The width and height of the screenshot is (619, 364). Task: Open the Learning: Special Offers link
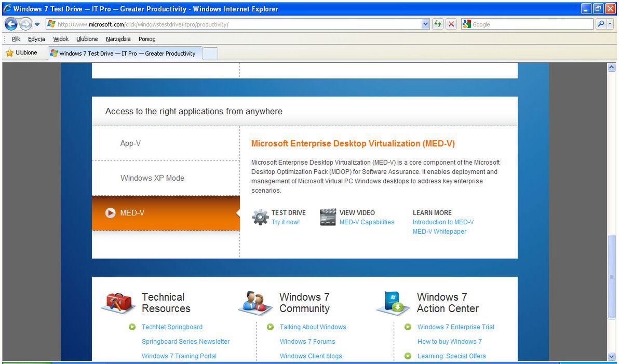(451, 356)
